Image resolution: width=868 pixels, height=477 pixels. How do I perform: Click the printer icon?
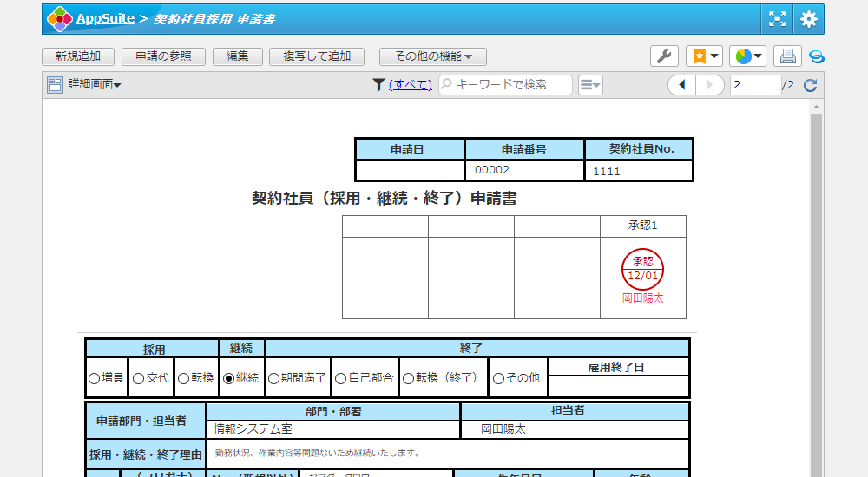tap(787, 56)
